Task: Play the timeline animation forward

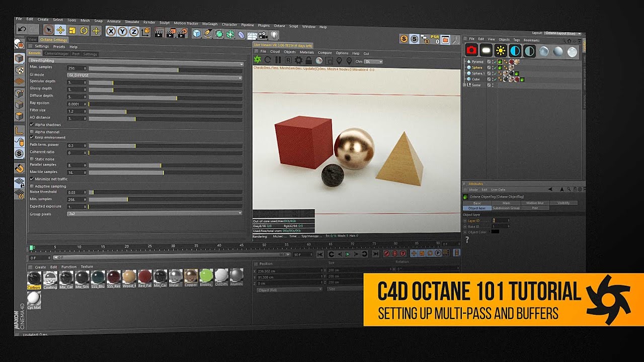Action: (348, 254)
